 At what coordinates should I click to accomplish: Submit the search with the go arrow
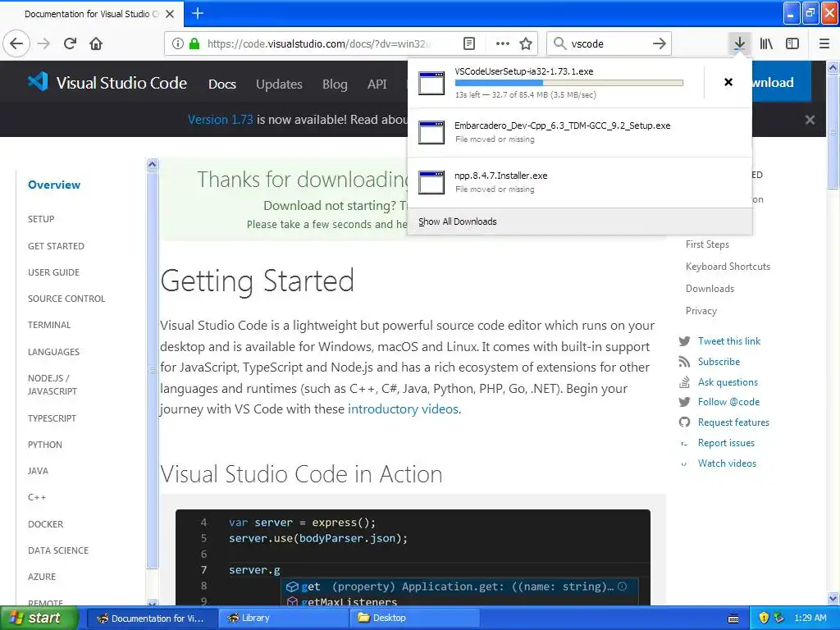tap(660, 43)
